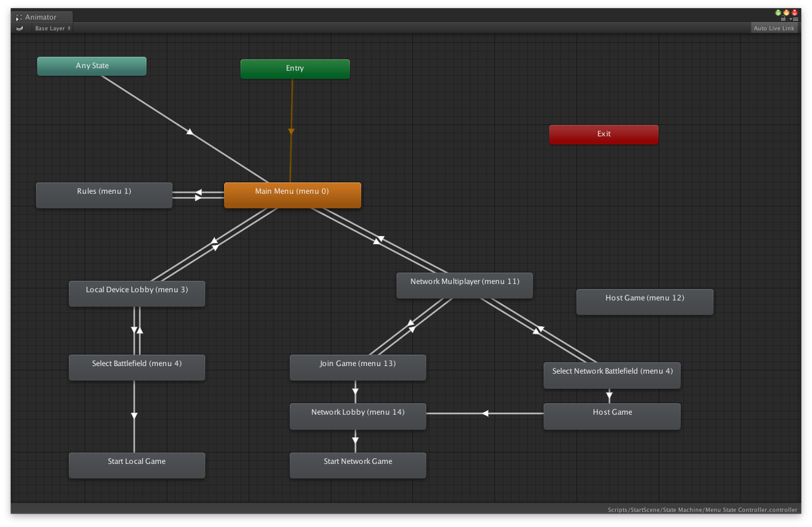The width and height of the screenshot is (812, 527).
Task: Select the Any State node
Action: pos(92,66)
